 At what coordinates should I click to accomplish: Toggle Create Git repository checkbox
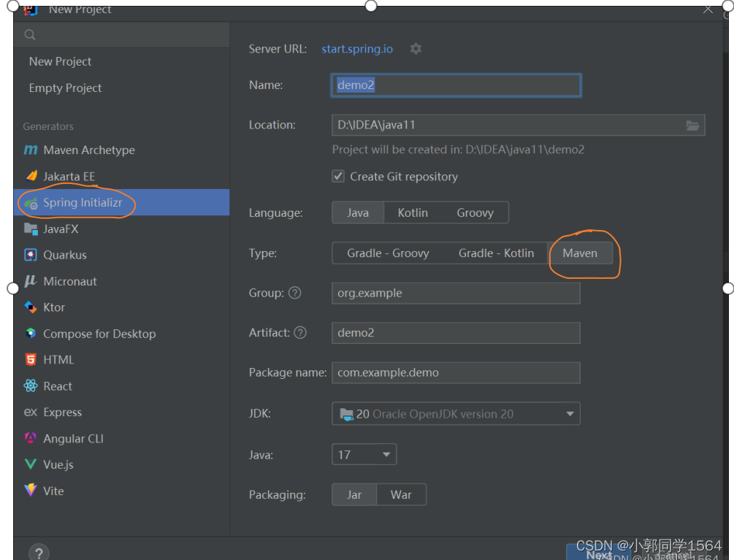338,177
